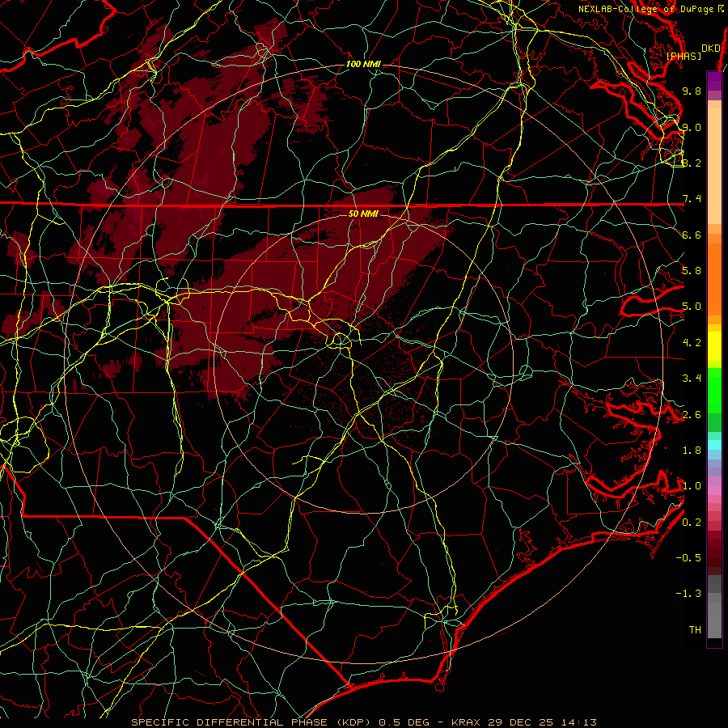
Task: Click the 8.2 scale value
Action: [x=692, y=163]
